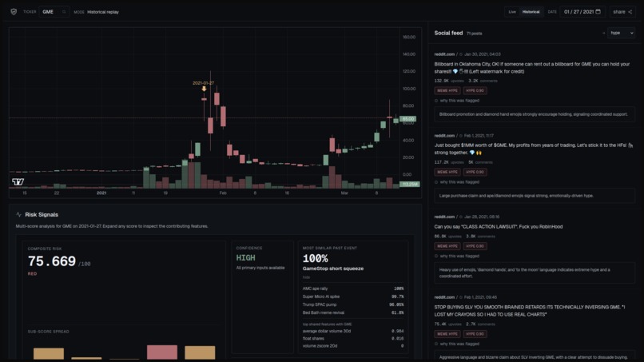Screen dimensions: 644x362
Task: Click the GME ticker input field
Action: 54,12
